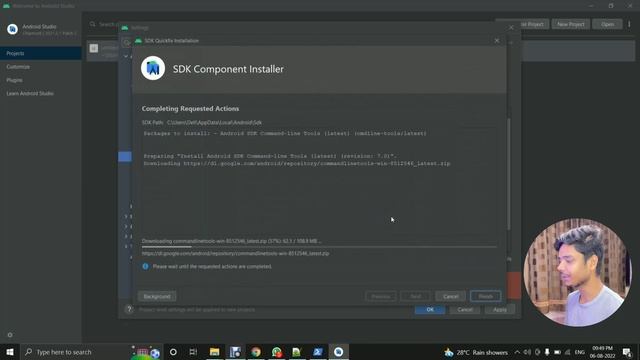This screenshot has width=640, height=360.
Task: Click the SDK Path text
Action: pyautogui.click(x=202, y=122)
